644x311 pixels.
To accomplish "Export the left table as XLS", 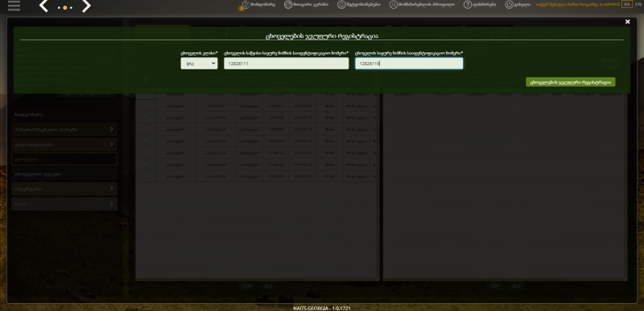I will coord(268,286).
